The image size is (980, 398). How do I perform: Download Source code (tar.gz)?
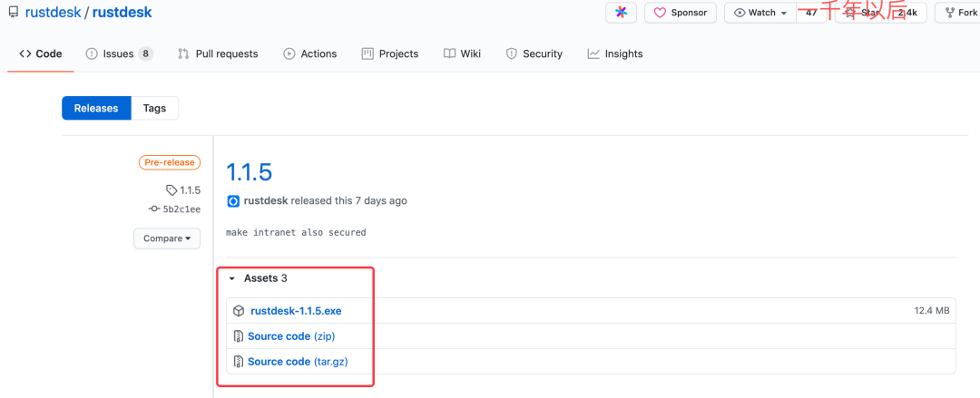pos(298,362)
